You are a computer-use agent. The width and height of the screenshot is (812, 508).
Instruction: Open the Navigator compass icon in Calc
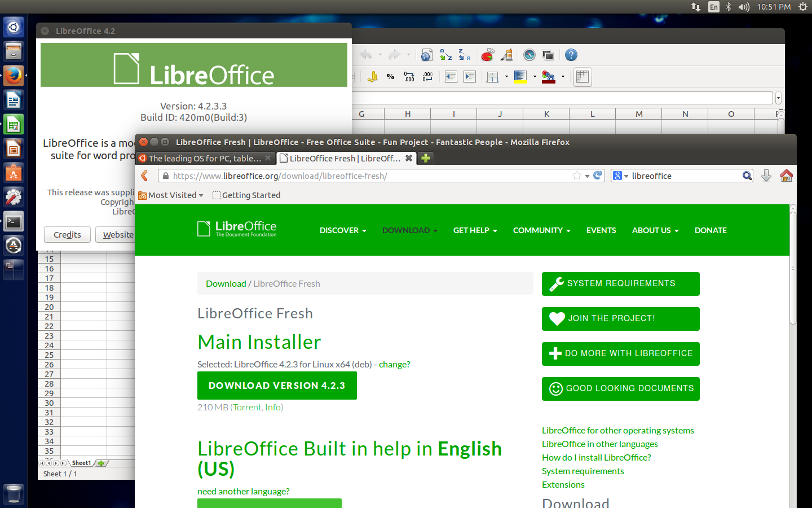529,55
